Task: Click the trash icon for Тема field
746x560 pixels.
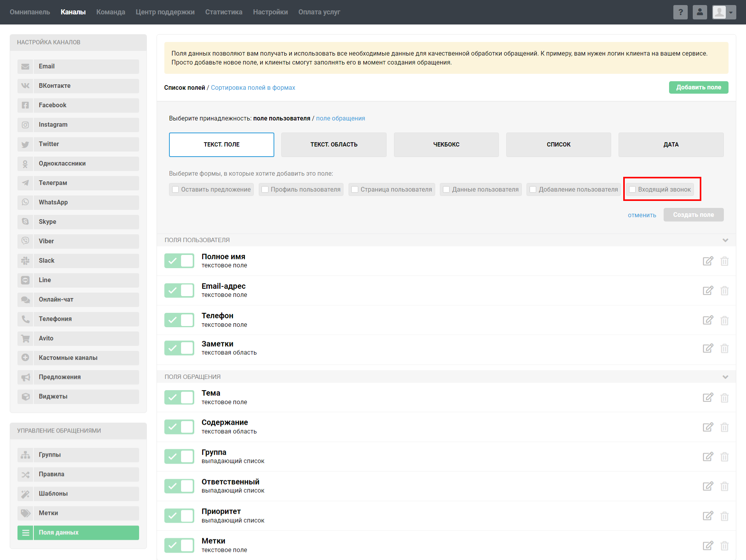Action: 724,398
